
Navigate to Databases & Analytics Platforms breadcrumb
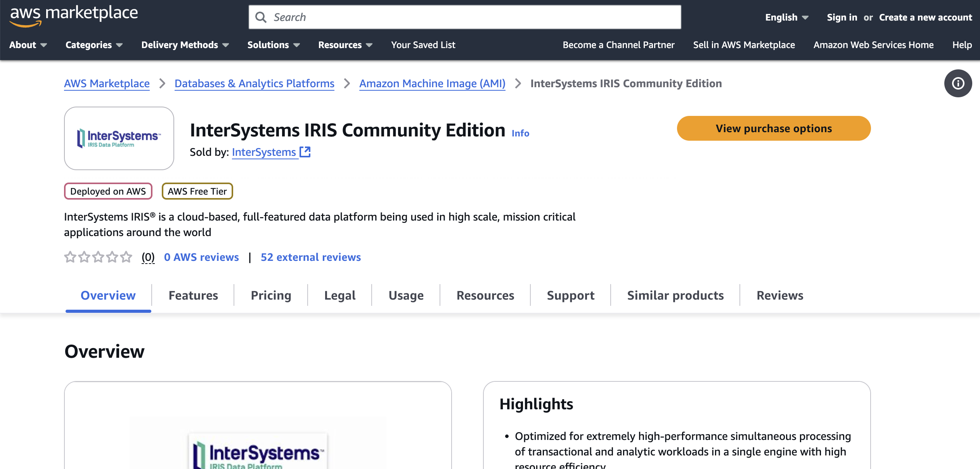tap(254, 83)
